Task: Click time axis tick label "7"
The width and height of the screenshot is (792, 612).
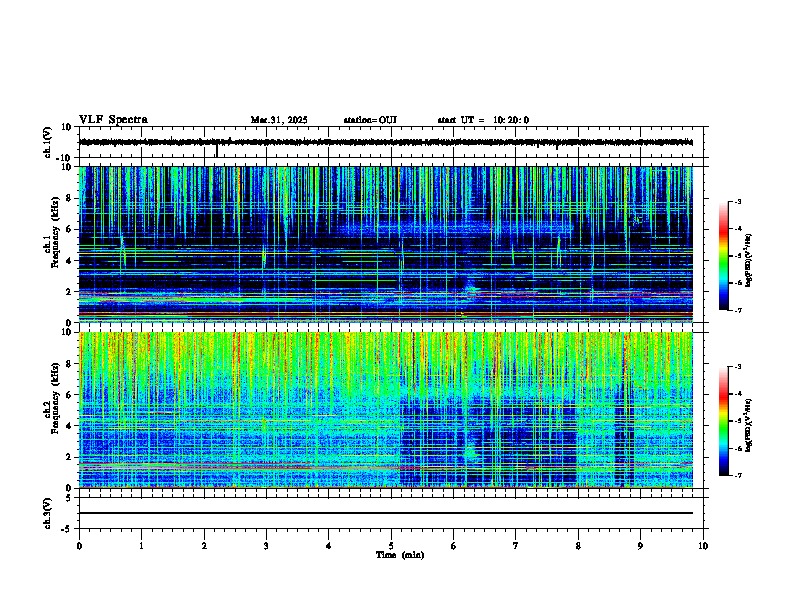Action: coord(516,546)
